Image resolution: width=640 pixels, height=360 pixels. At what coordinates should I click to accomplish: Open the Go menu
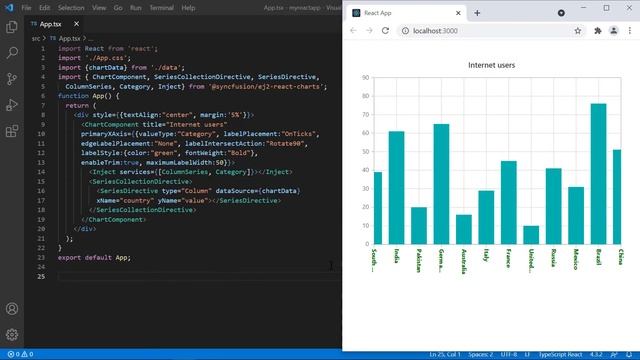(x=118, y=8)
